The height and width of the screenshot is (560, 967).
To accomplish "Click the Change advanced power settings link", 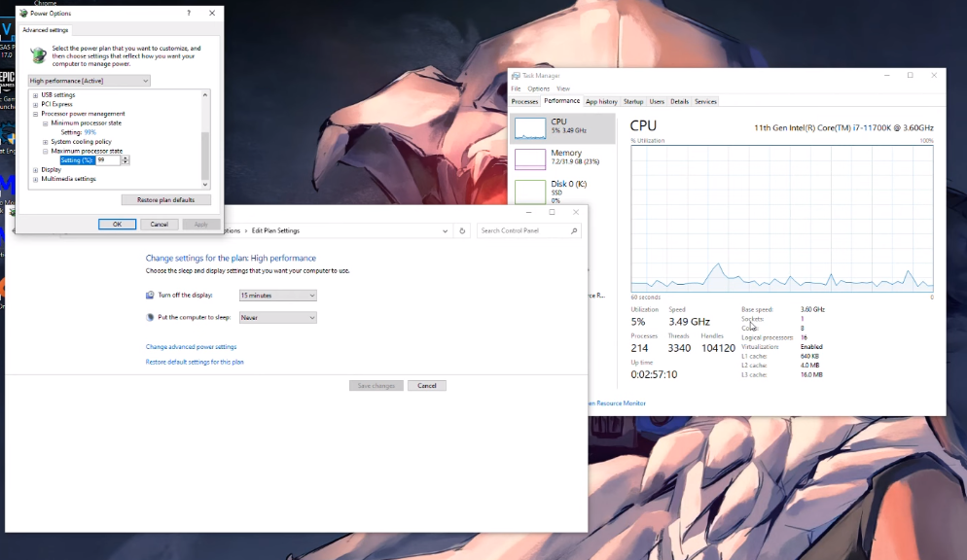I will 192,347.
